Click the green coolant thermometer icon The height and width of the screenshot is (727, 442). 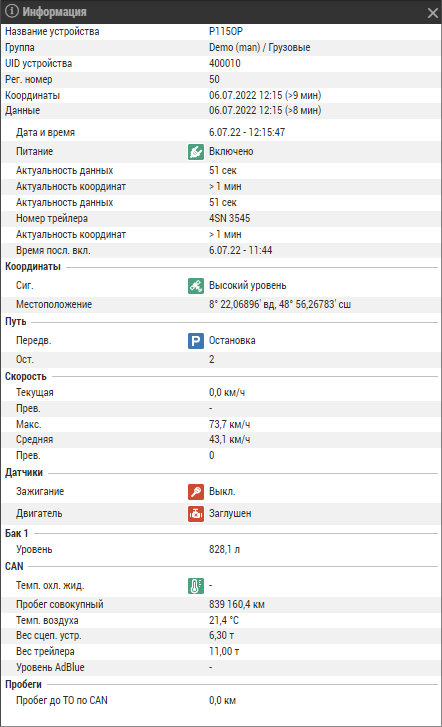coord(196,586)
